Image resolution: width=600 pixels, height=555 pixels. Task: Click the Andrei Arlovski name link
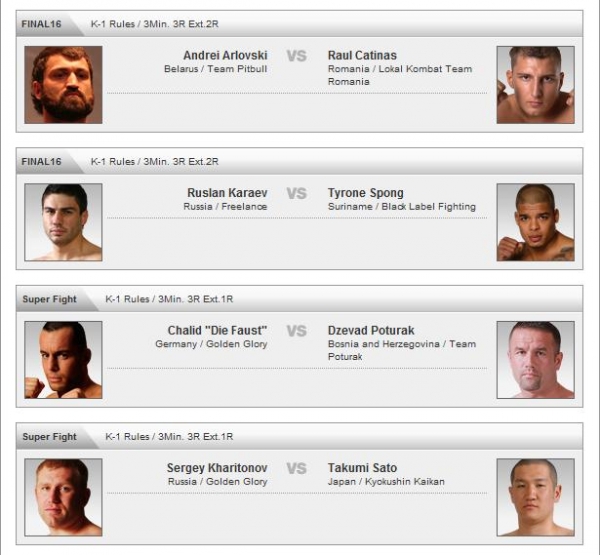(x=225, y=56)
